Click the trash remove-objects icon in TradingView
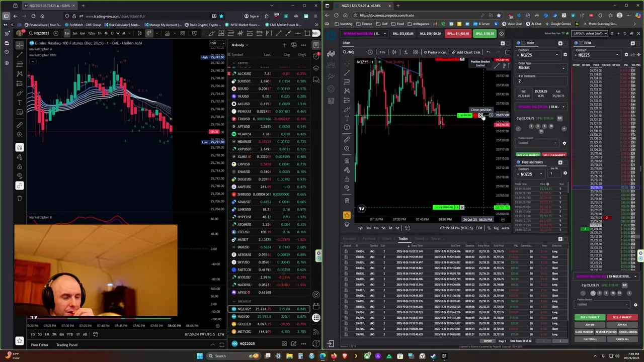Image resolution: width=644 pixels, height=362 pixels. click(x=19, y=198)
